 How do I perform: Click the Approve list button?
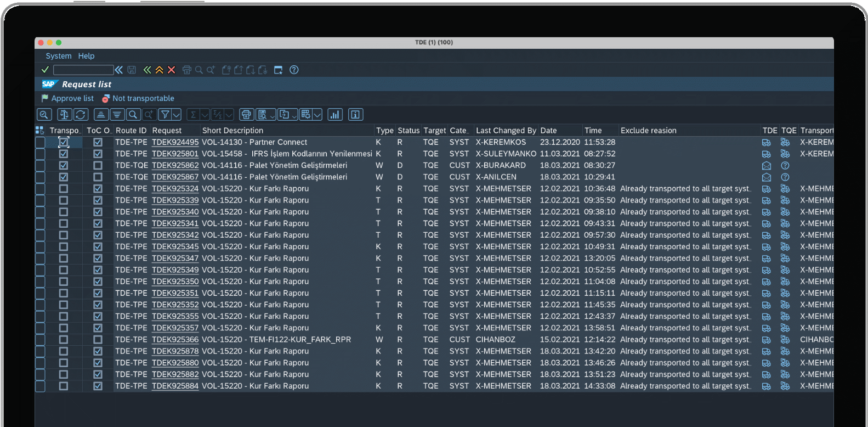pyautogui.click(x=67, y=98)
